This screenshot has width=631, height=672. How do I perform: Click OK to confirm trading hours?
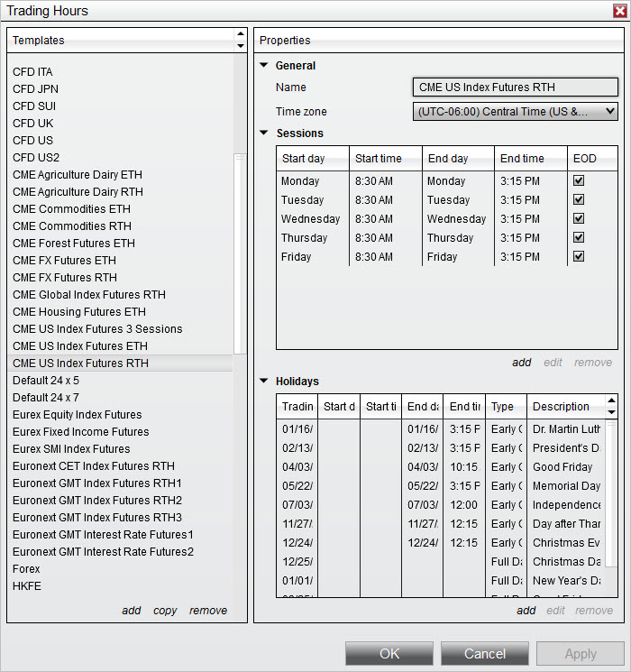point(389,654)
